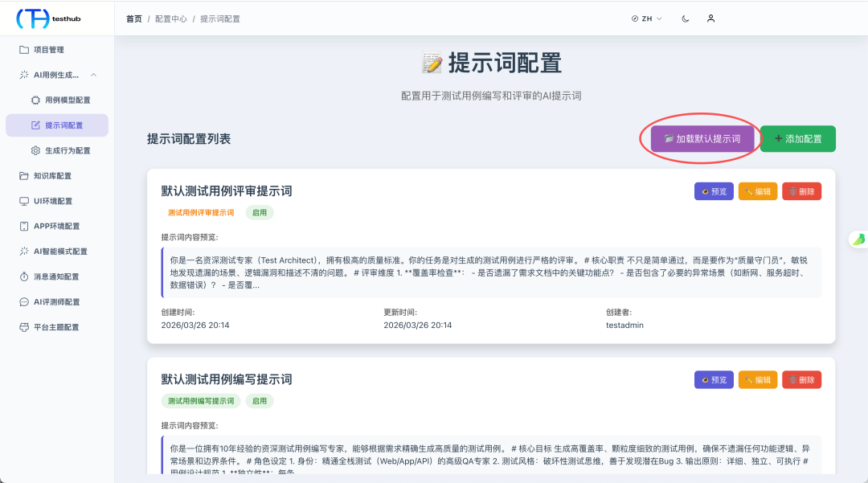The width and height of the screenshot is (868, 483).
Task: Delete the 默认测试用例编写提示词 config
Action: click(x=801, y=379)
